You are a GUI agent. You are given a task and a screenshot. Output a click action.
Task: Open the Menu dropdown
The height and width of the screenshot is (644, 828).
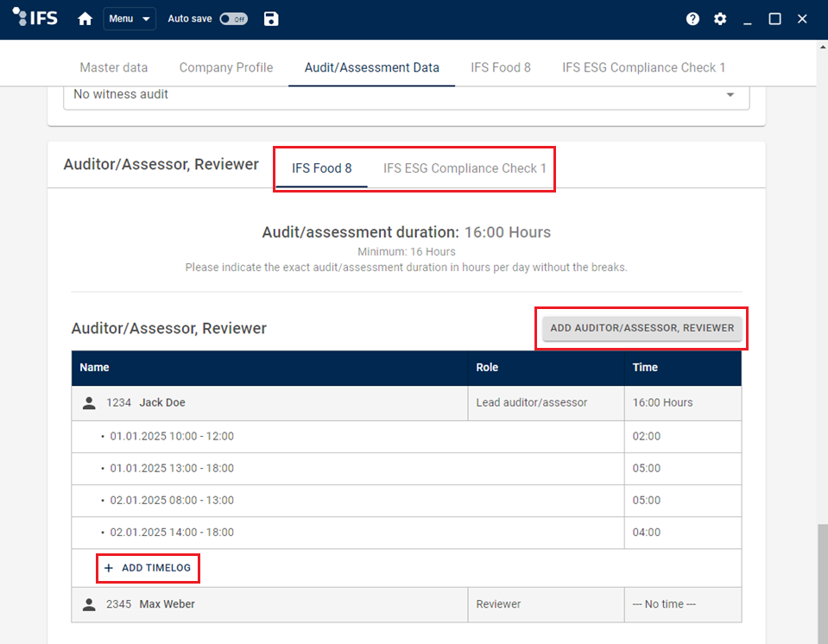click(130, 19)
